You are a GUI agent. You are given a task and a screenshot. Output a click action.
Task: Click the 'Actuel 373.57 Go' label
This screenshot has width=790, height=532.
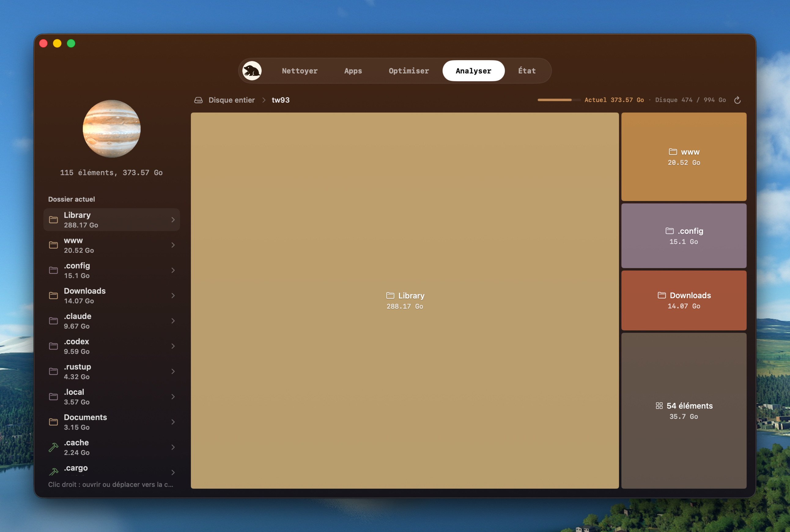pos(614,100)
